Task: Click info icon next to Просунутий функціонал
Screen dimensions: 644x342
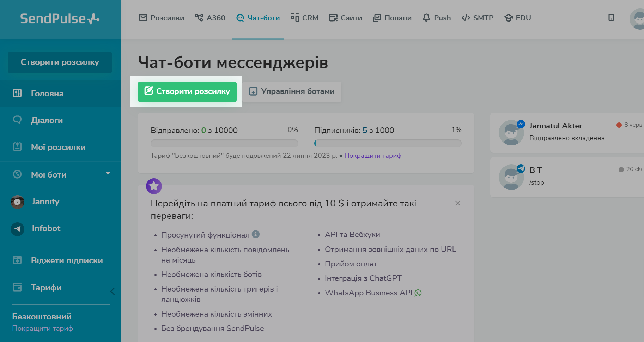Action: 256,234
